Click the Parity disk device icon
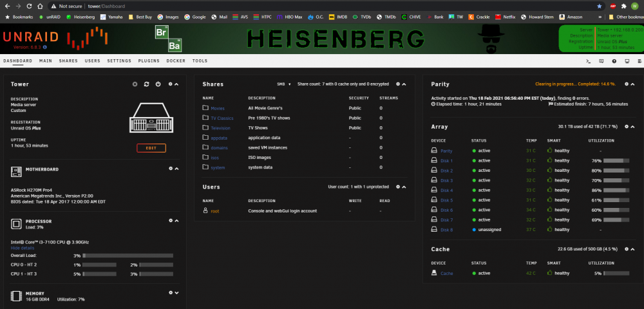The image size is (644, 309). click(434, 151)
